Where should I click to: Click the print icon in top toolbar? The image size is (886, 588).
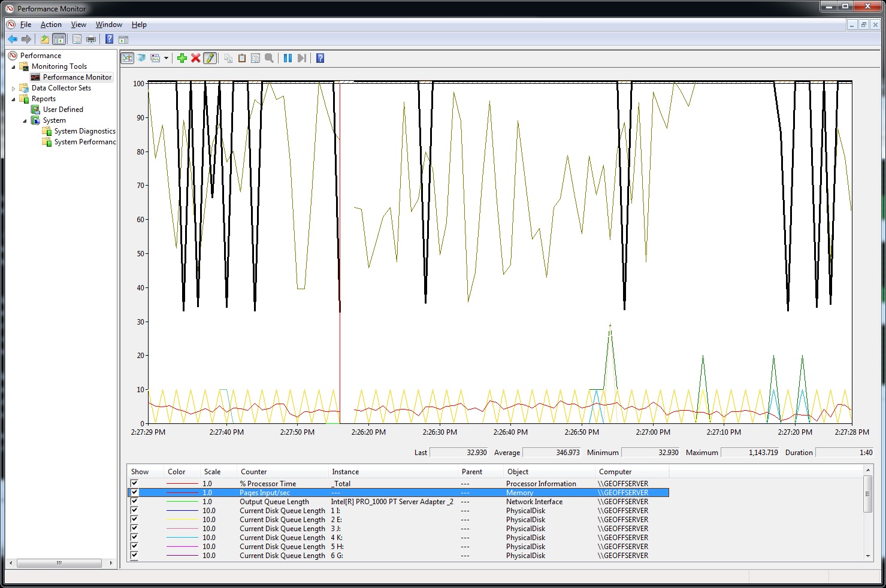91,40
